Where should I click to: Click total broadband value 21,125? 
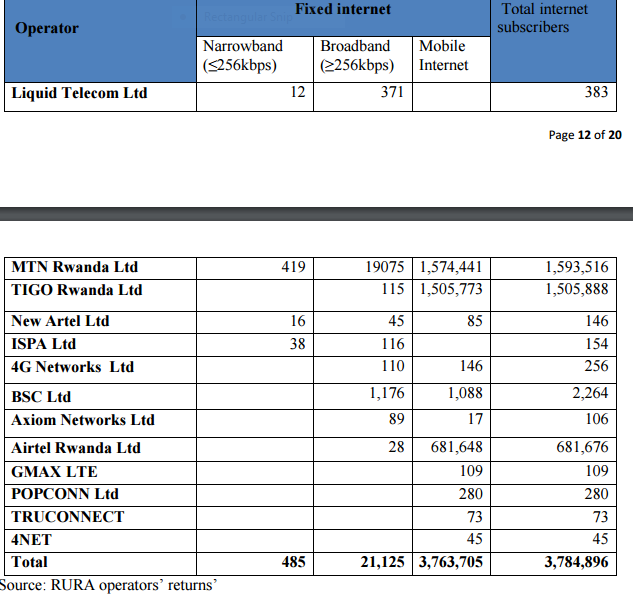[x=382, y=562]
